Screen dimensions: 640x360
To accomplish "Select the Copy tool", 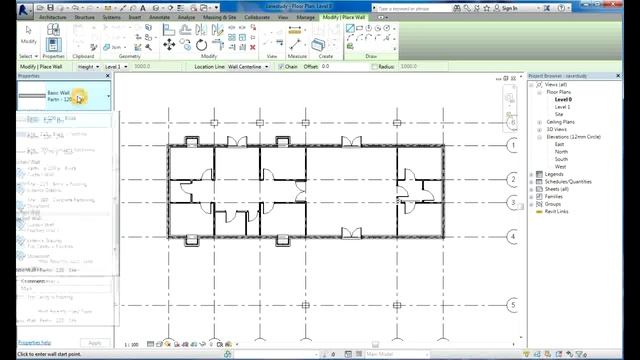I will [x=185, y=44].
